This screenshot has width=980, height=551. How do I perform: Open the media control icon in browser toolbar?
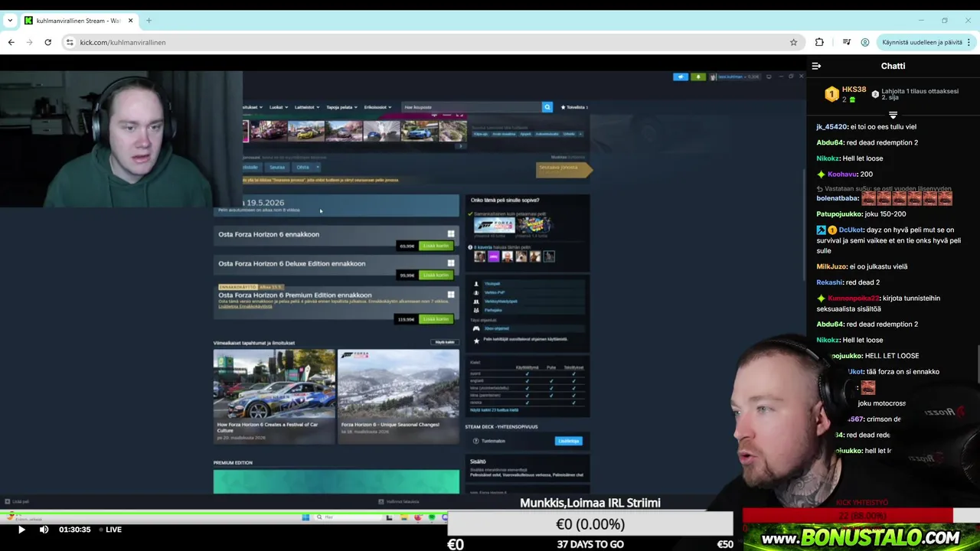click(846, 42)
